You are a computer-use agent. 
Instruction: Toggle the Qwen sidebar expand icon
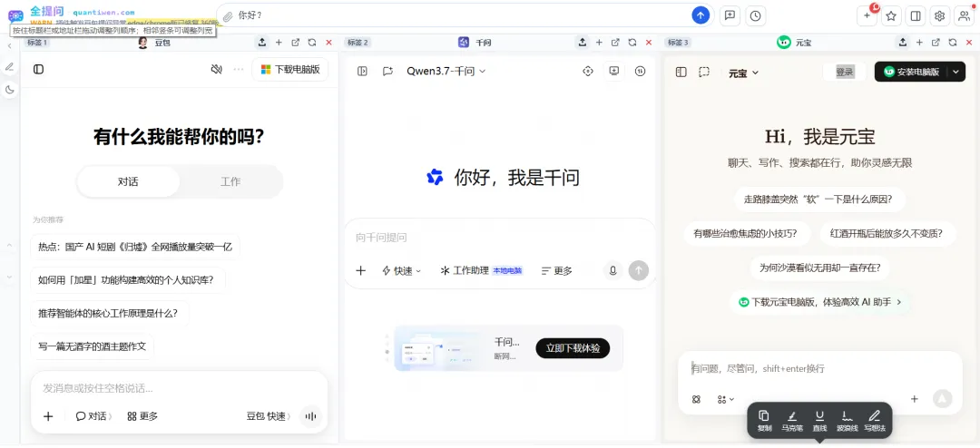point(362,72)
